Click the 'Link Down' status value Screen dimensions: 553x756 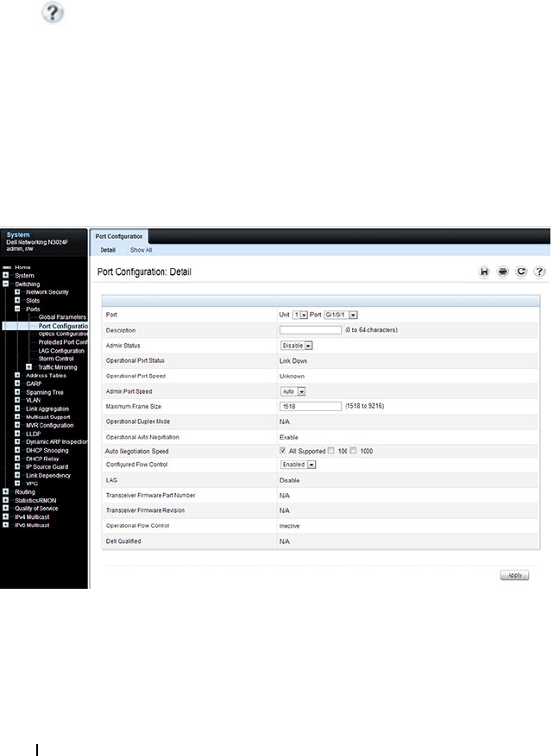(293, 361)
